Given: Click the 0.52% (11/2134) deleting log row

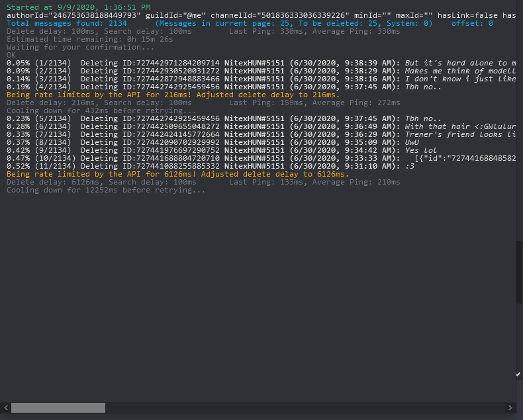Looking at the screenshot, I should point(210,166).
